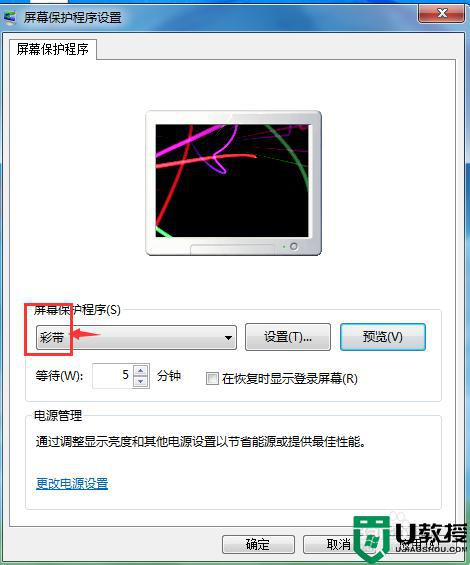The image size is (470, 565).
Task: Click the dropdown arrow beside 彩带
Action: [228, 338]
